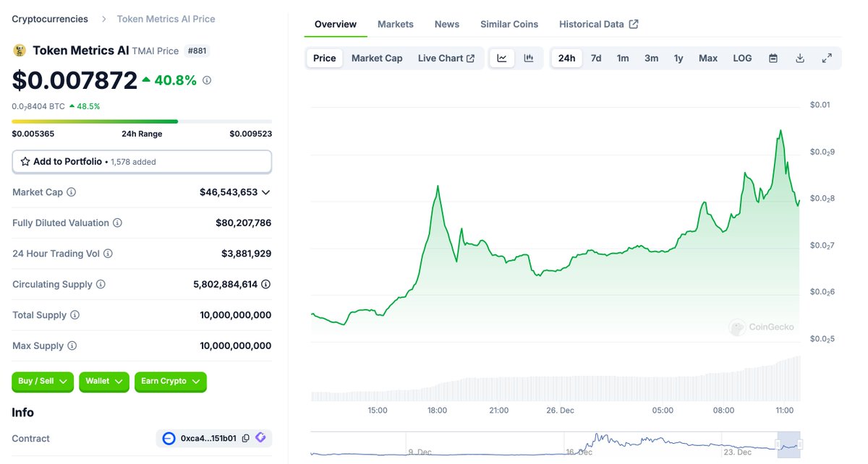This screenshot has height=464, width=868.
Task: Set chart range to 3m
Action: 651,58
